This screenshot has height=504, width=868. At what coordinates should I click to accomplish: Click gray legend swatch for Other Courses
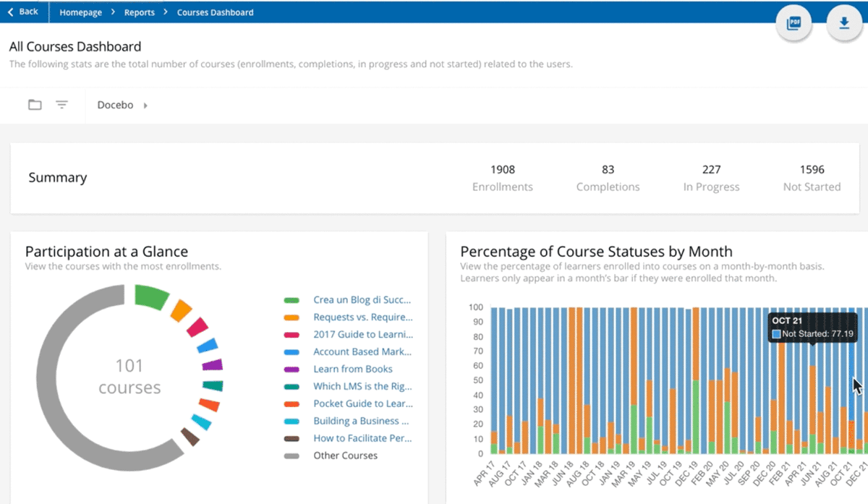coord(292,456)
